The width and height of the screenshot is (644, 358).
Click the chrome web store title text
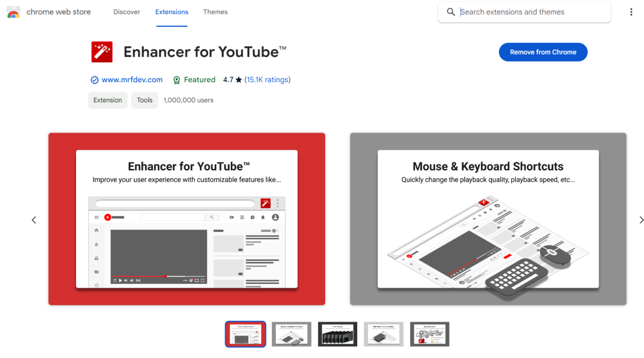(58, 12)
